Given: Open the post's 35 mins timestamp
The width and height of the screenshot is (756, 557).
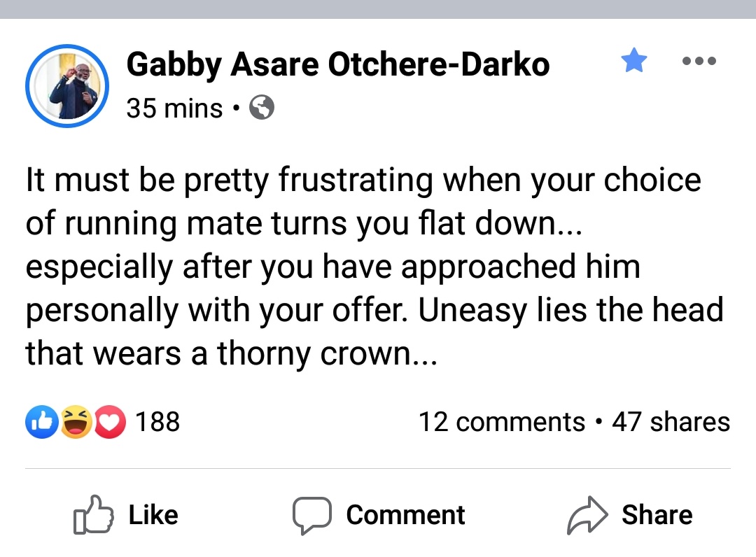Looking at the screenshot, I should coord(174,108).
